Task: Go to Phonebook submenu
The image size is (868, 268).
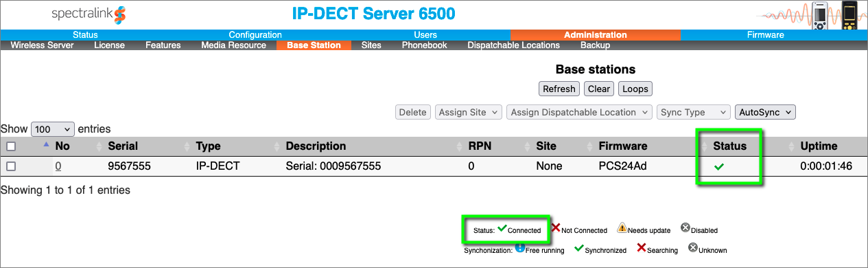Action: pyautogui.click(x=424, y=45)
